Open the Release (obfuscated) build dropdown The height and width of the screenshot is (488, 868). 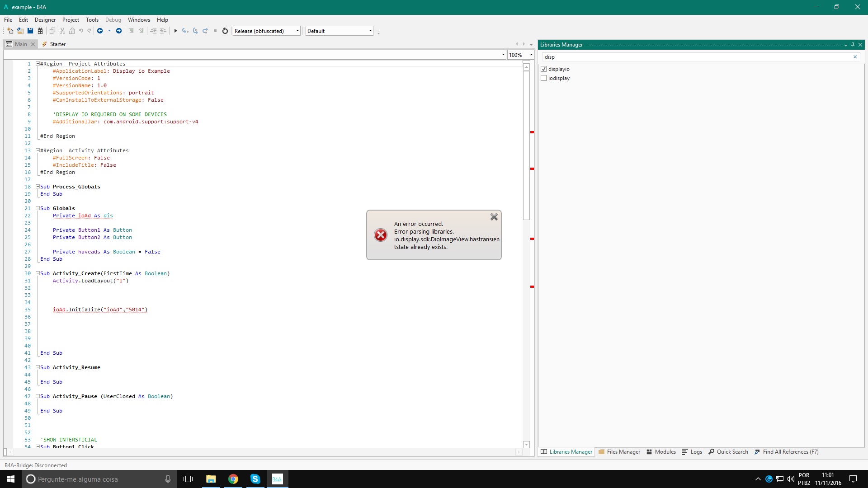tap(297, 31)
